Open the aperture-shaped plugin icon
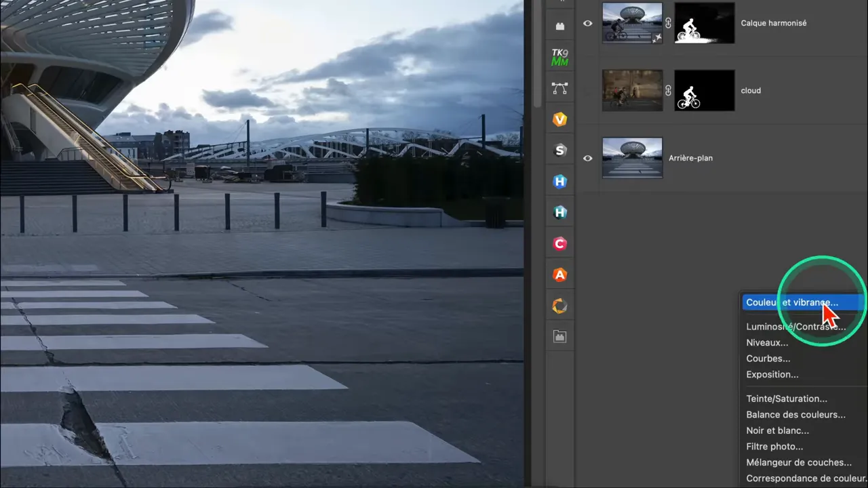 coord(559,306)
